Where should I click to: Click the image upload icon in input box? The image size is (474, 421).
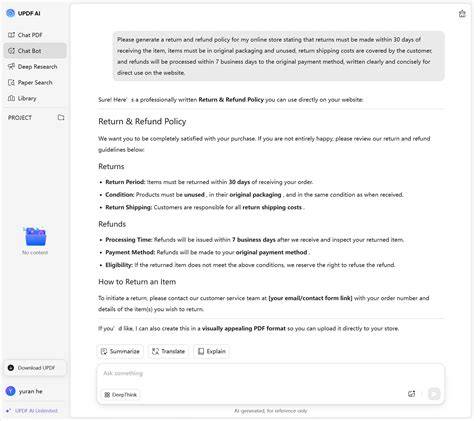[x=412, y=394]
